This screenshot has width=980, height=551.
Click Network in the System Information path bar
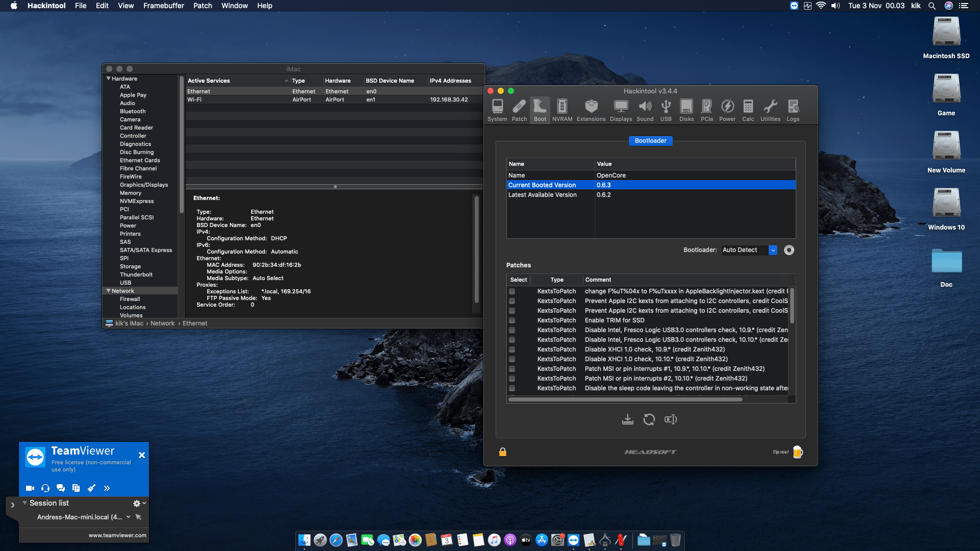click(x=162, y=323)
